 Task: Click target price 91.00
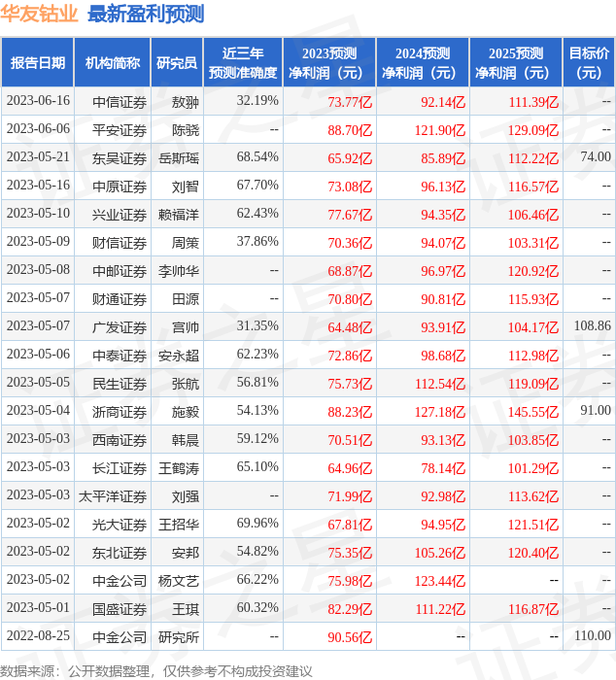click(x=596, y=411)
